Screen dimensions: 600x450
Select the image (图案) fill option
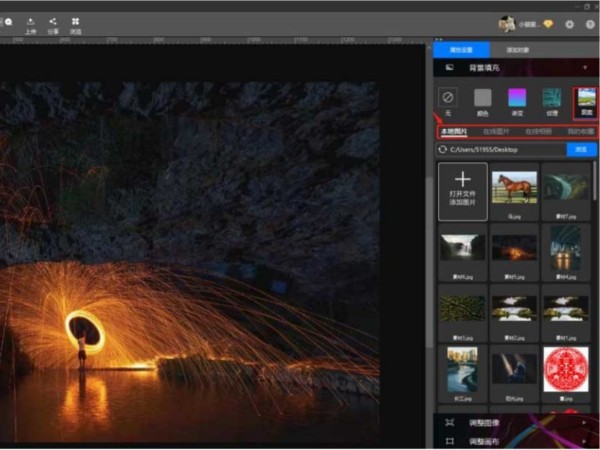tap(584, 100)
